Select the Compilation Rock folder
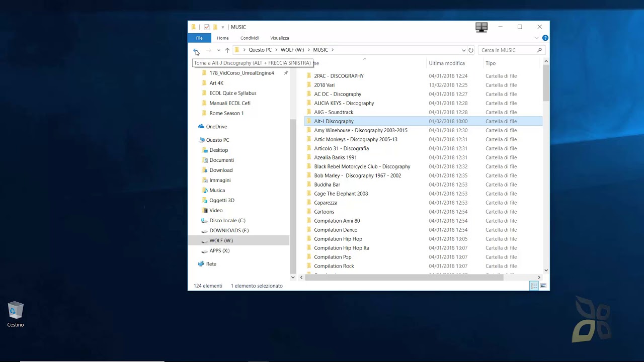The image size is (644, 362). (x=334, y=266)
